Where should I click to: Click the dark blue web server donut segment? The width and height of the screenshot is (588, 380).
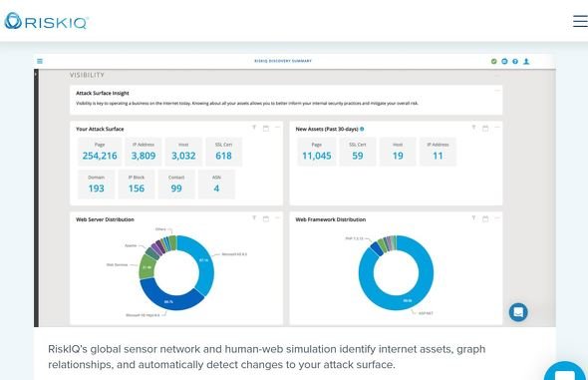click(168, 300)
